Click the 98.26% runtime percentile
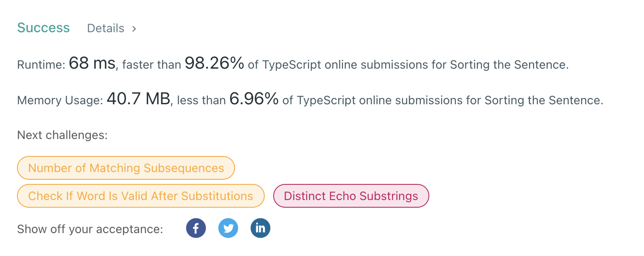Screen dimensions: 644x256 [x=214, y=64]
